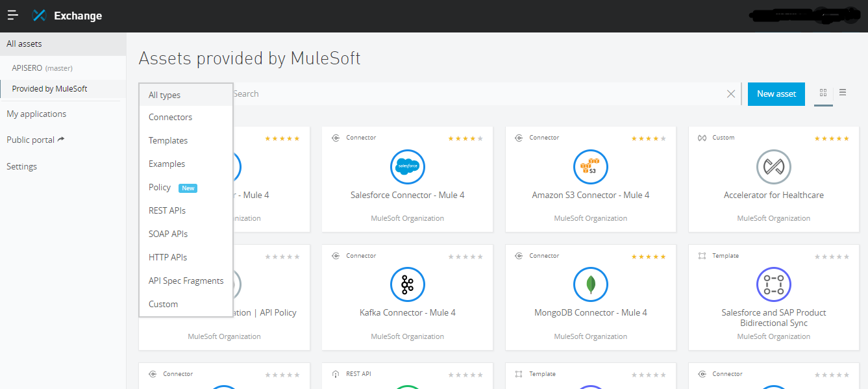Image resolution: width=868 pixels, height=389 pixels.
Task: Filter by SOAP APIs type
Action: 186,234
